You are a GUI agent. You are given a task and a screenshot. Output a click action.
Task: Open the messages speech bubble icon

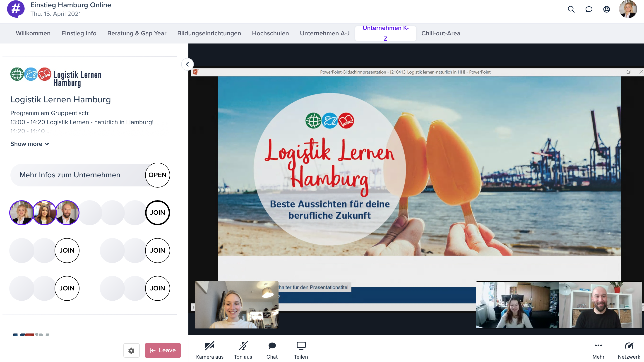(x=589, y=9)
